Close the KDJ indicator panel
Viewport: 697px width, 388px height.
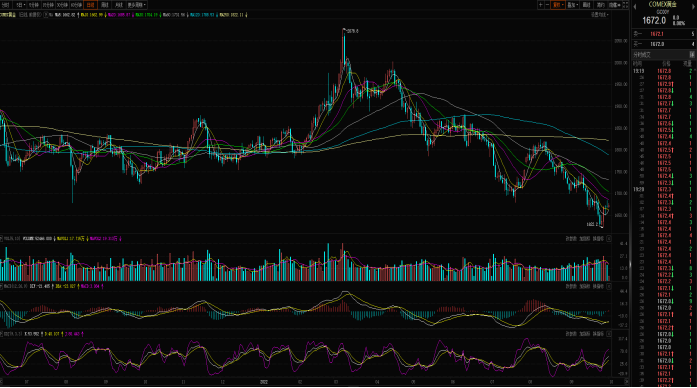coord(609,333)
